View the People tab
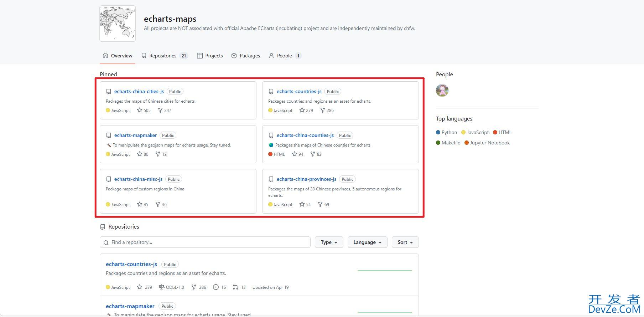The width and height of the screenshot is (644, 317). click(285, 56)
